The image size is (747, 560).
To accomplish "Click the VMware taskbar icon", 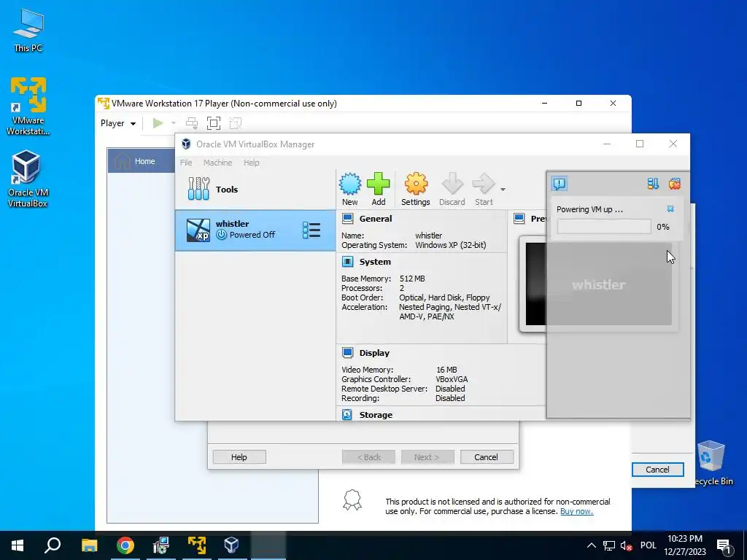I will tap(196, 545).
